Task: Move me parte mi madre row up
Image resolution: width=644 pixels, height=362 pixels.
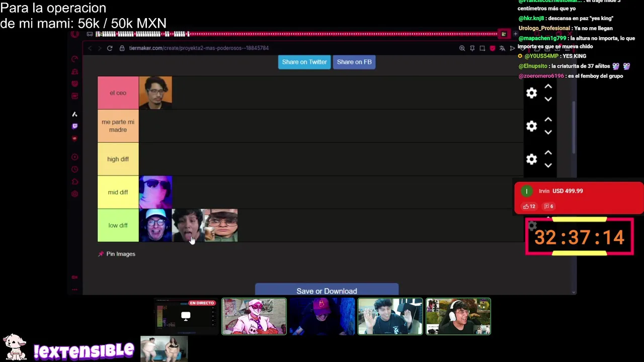Action: [x=548, y=120]
